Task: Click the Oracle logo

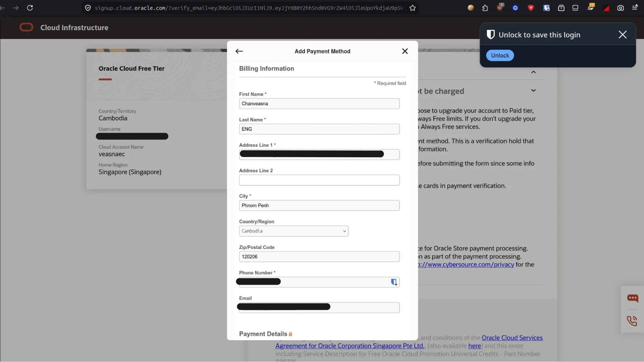Action: pos(26,27)
